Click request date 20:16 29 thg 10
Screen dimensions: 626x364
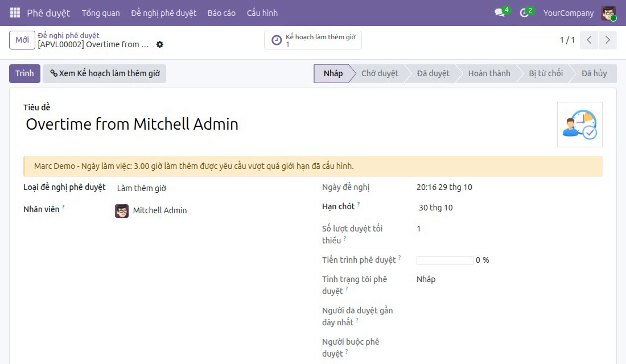[x=444, y=187]
